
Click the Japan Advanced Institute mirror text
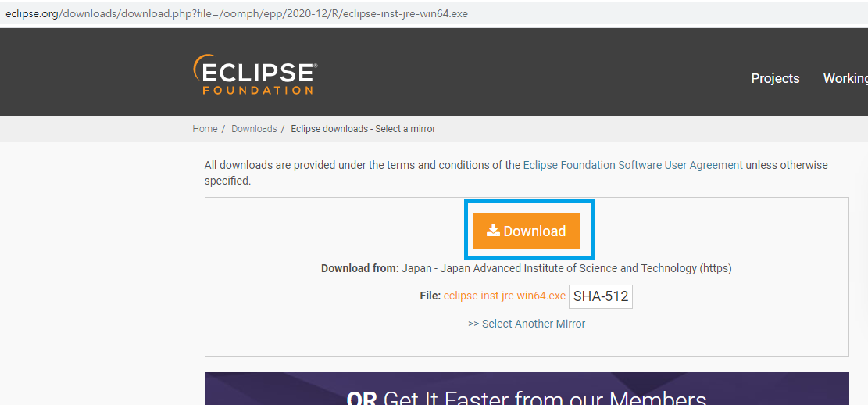point(567,269)
